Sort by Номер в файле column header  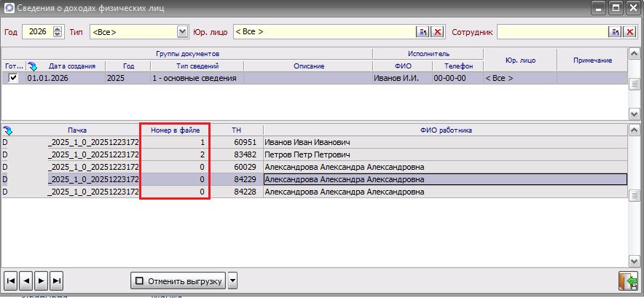[x=175, y=130]
